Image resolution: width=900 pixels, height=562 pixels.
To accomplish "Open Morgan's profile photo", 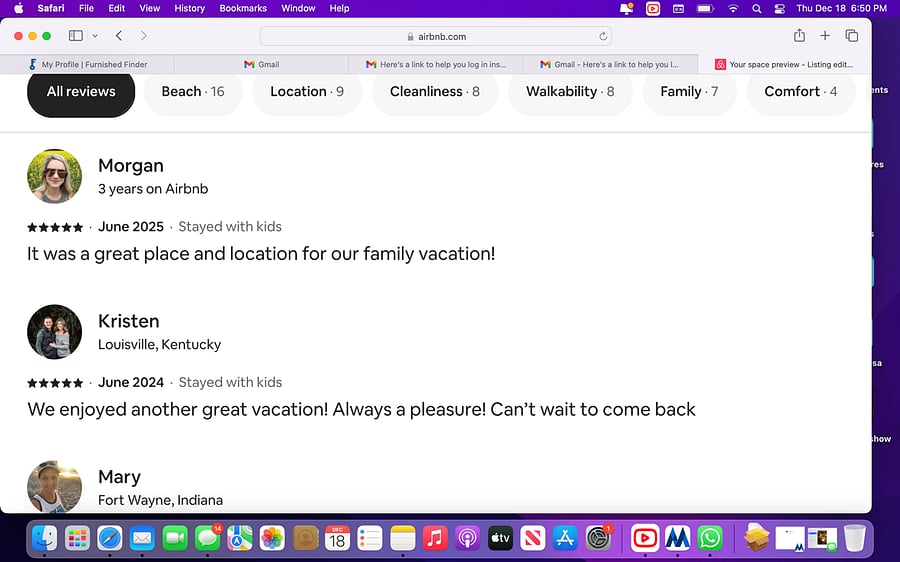I will click(55, 176).
